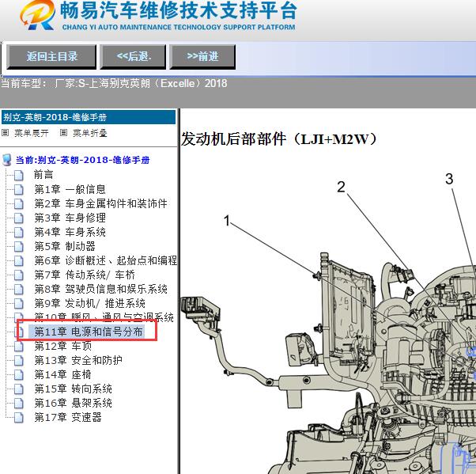Collapse all menus via 菜单折叠
476x474 pixels.
tap(90, 133)
